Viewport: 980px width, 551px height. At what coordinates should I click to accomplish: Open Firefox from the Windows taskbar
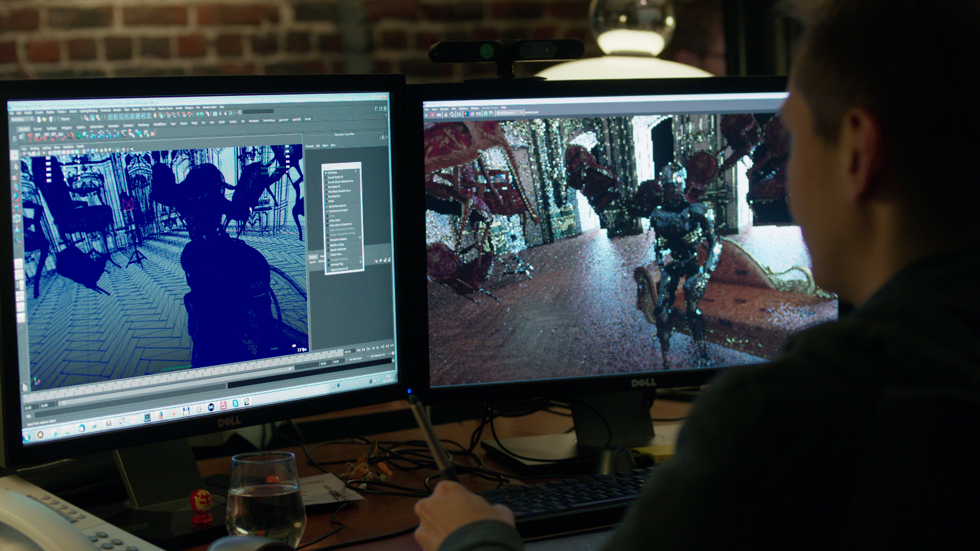pyautogui.click(x=161, y=415)
